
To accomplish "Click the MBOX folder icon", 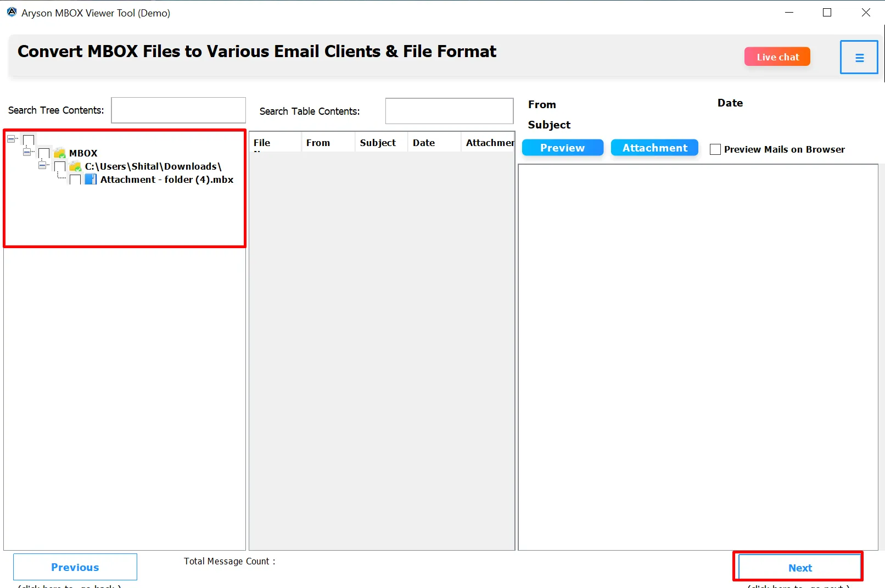I will pyautogui.click(x=60, y=153).
